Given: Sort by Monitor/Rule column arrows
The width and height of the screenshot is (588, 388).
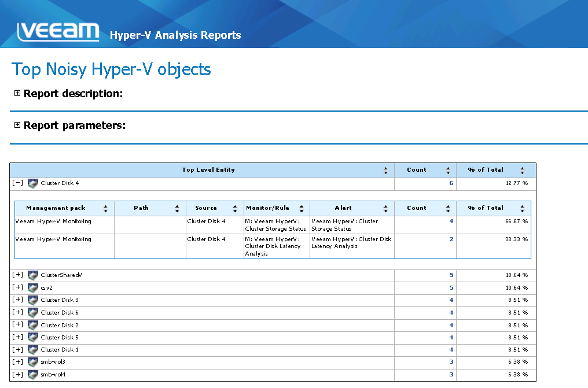Looking at the screenshot, I should (x=301, y=209).
